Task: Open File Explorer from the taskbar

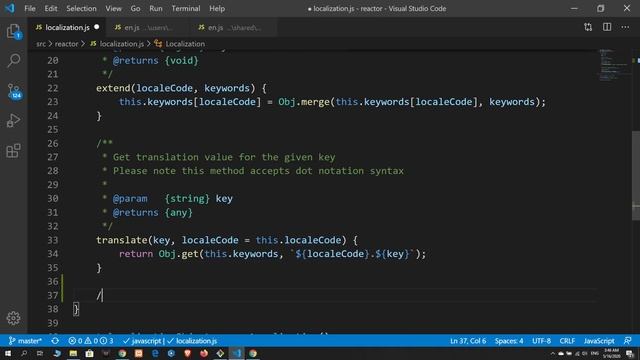Action: point(73,353)
